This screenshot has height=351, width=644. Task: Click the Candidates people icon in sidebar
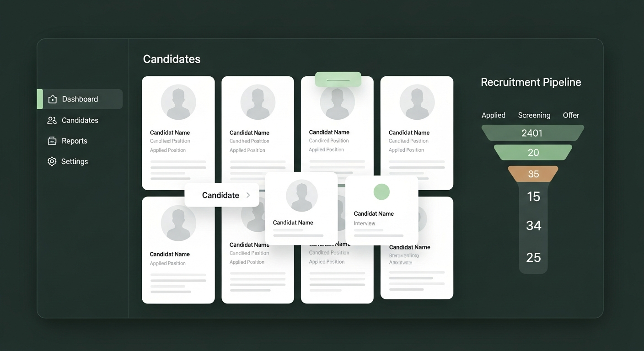tap(52, 121)
